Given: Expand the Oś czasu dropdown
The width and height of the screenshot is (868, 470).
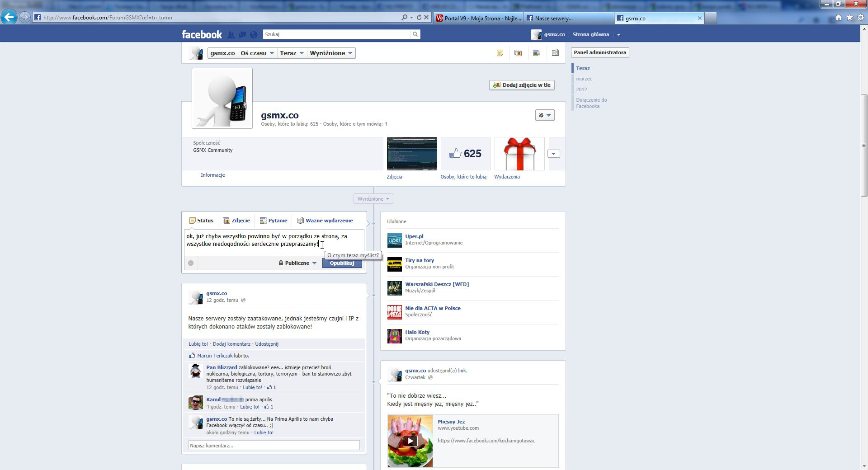Looking at the screenshot, I should [x=257, y=53].
